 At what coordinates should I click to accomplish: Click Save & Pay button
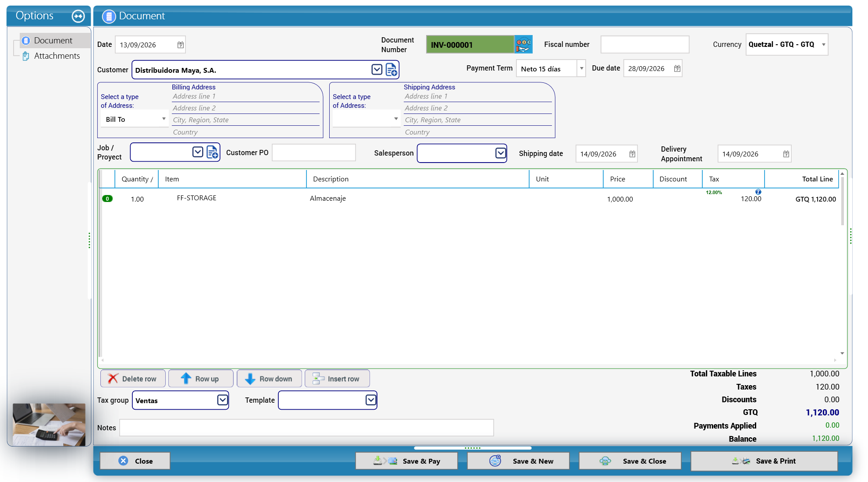(x=406, y=461)
